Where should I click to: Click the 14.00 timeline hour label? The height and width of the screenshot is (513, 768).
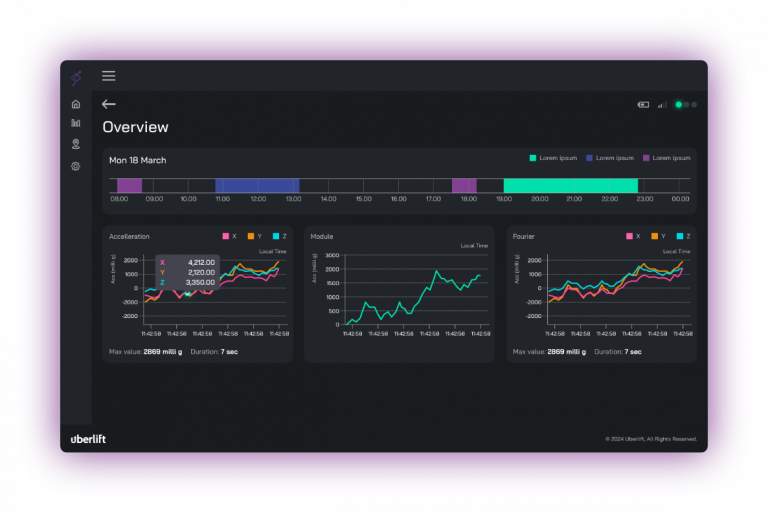pos(328,199)
